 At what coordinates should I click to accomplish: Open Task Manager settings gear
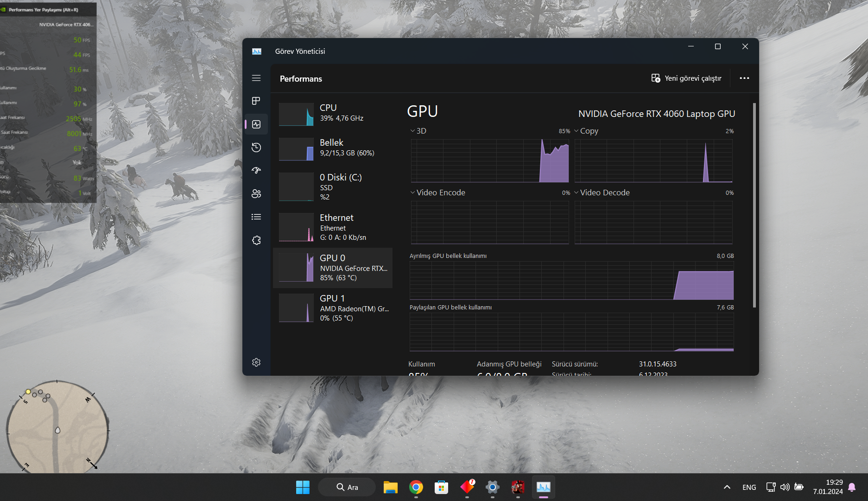pos(256,362)
